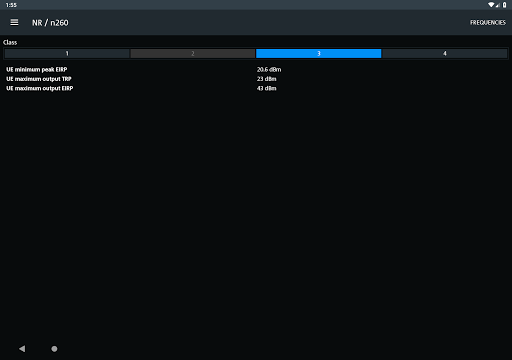This screenshot has height=360, width=512.
Task: Click the 23 dBm value
Action: pyautogui.click(x=266, y=79)
